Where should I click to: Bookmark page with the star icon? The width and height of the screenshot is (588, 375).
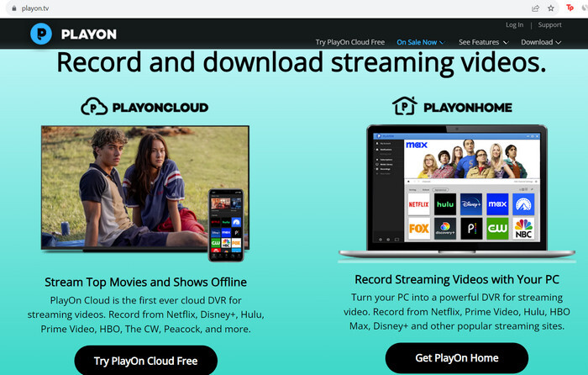(551, 8)
